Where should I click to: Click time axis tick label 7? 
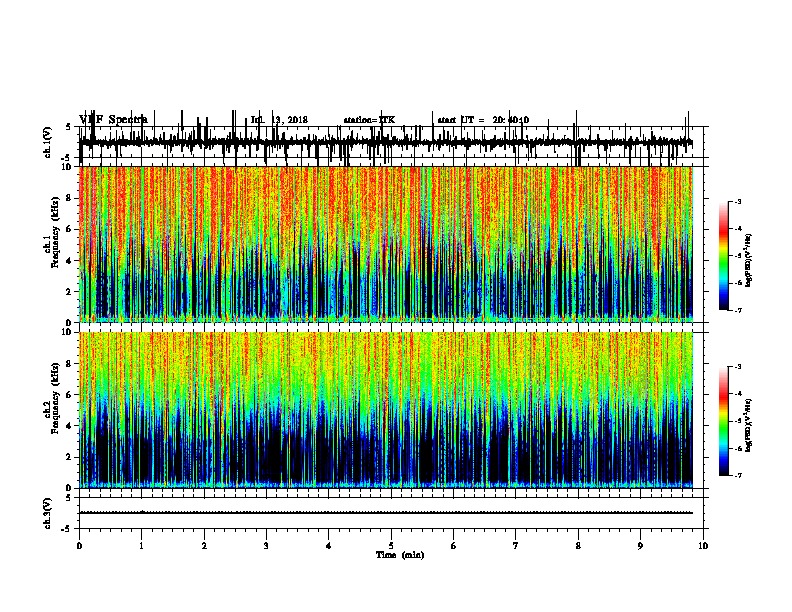click(x=516, y=546)
